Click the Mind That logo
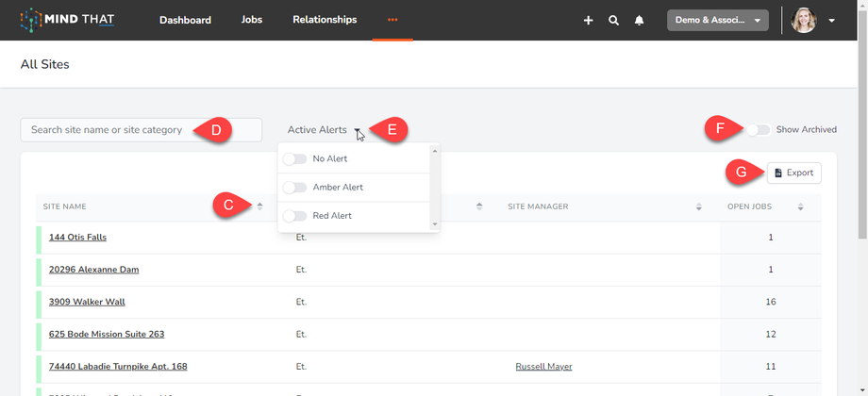Screen dimensions: 868x396 tap(67, 20)
